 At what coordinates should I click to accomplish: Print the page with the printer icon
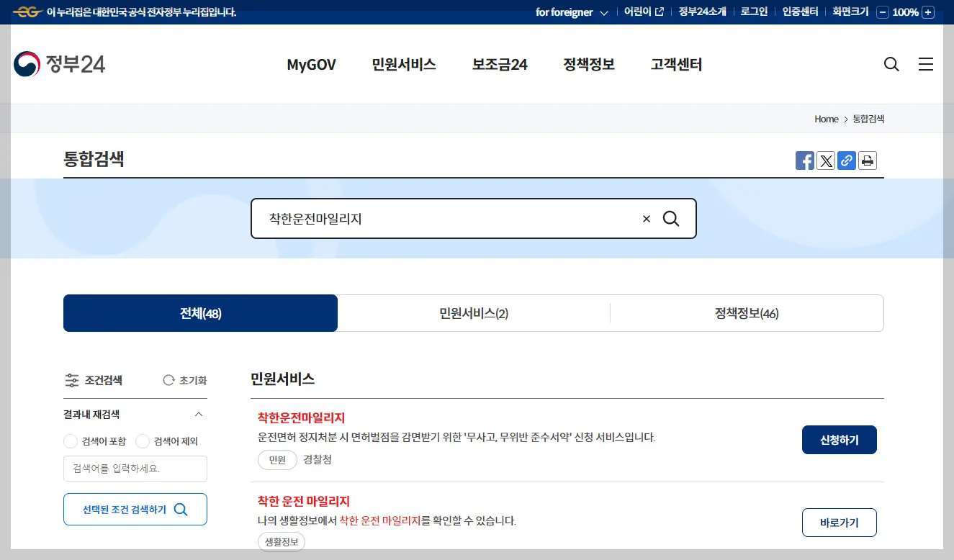point(867,161)
